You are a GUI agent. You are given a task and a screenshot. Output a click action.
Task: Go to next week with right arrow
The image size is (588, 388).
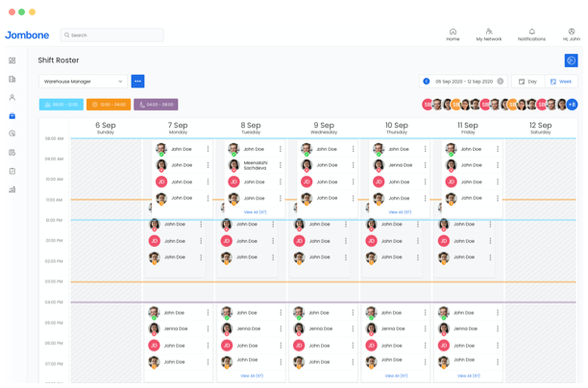(x=501, y=82)
